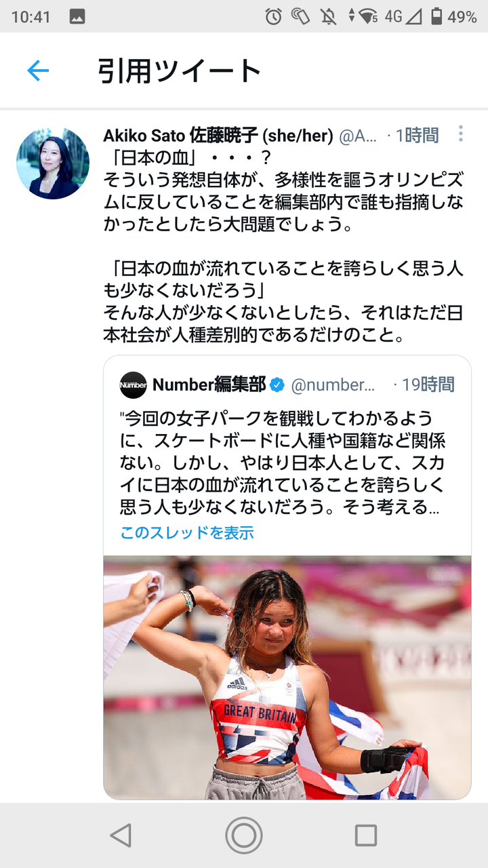The width and height of the screenshot is (488, 868).
Task: Tap the battery indicator icon
Action: pyautogui.click(x=436, y=17)
